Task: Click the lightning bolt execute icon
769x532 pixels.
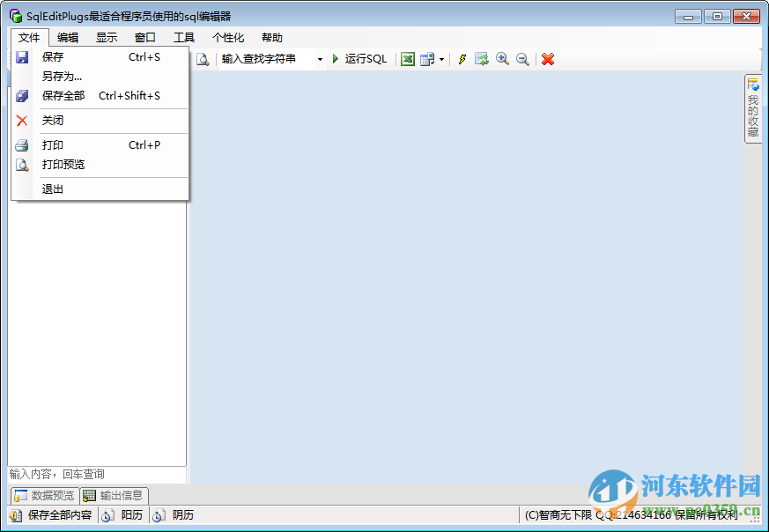Action: click(x=462, y=59)
